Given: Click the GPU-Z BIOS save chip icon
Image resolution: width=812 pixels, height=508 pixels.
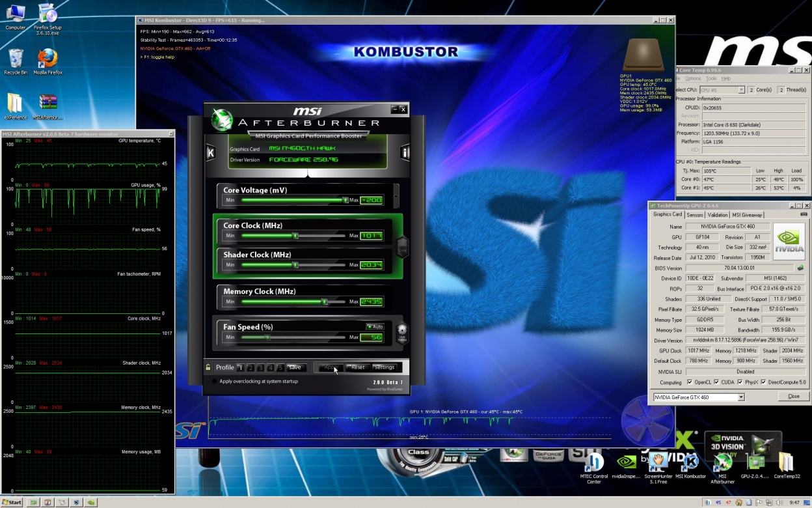Looking at the screenshot, I should [800, 268].
